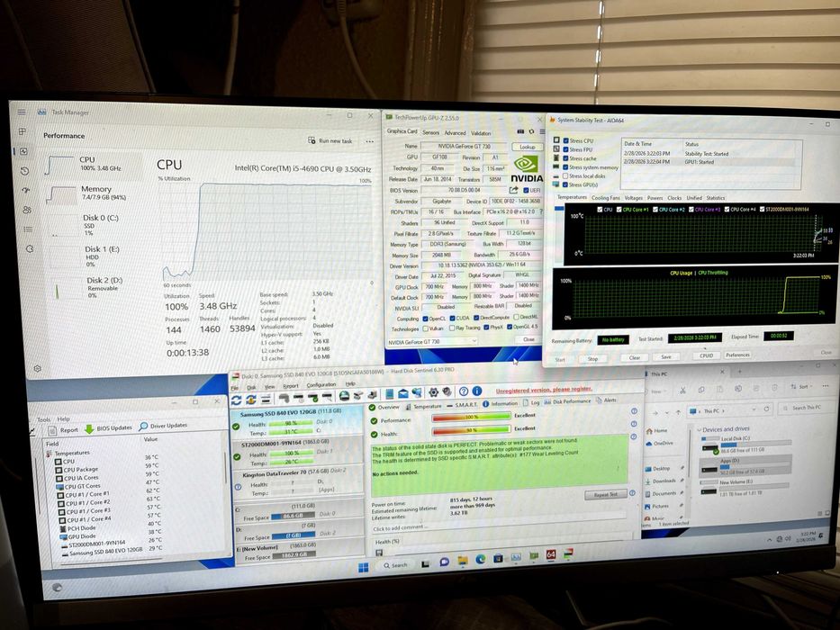Open GPU-Z hamburger menu icon
This screenshot has width=840, height=630.
pyautogui.click(x=542, y=131)
